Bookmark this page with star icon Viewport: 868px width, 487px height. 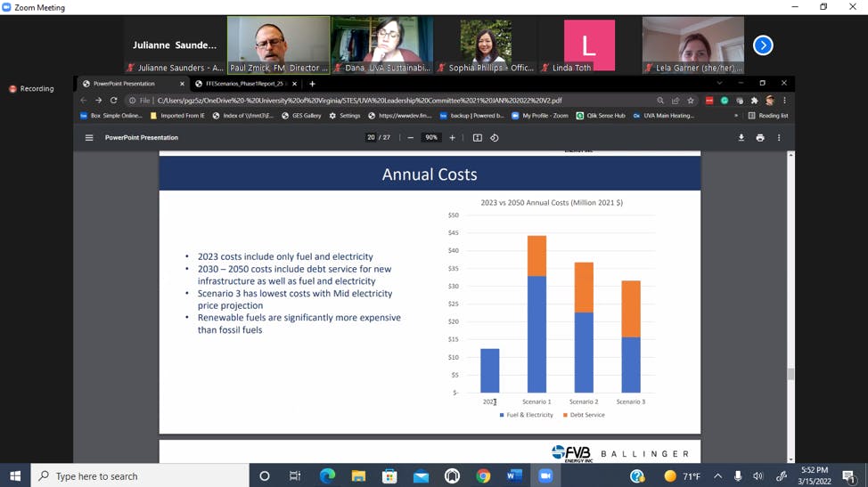tap(691, 101)
